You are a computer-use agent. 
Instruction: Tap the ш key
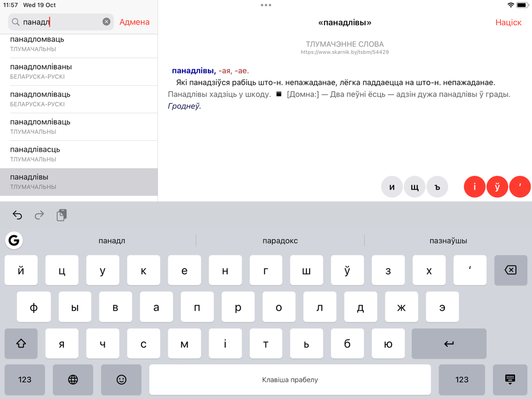306,270
